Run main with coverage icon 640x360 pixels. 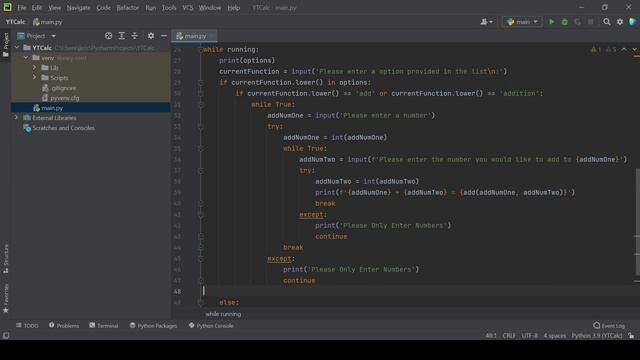point(577,22)
